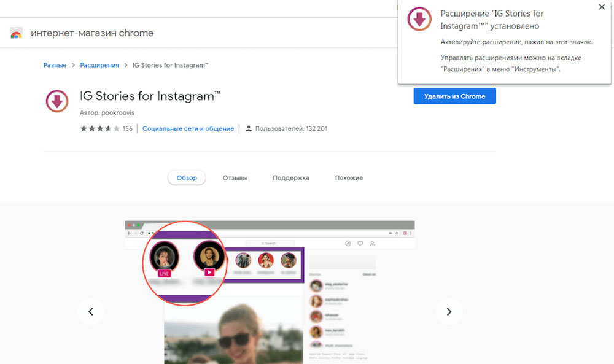Screen dimensions: 614x364
Task: Click the 156 ratings count
Action: 128,128
